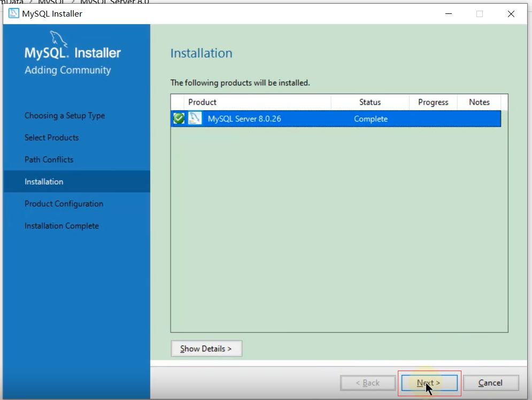Jump to Installation Complete step

click(61, 226)
